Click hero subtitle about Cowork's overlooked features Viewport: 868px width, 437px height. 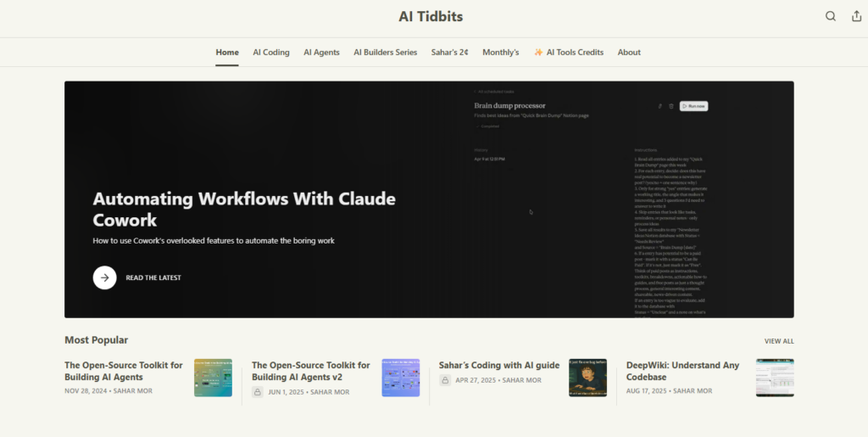pos(213,241)
